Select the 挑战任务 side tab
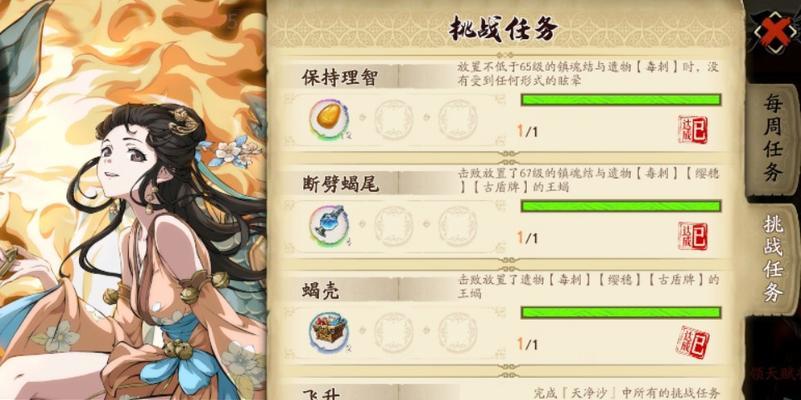Image resolution: width=801 pixels, height=400 pixels. (774, 257)
